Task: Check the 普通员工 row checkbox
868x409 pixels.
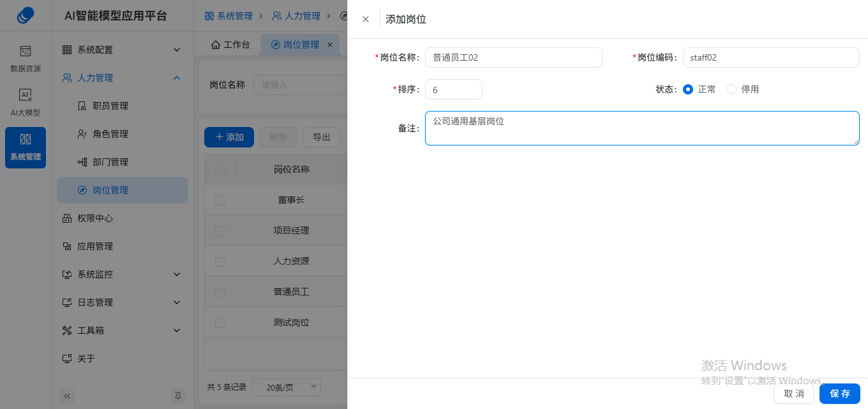Action: click(220, 292)
